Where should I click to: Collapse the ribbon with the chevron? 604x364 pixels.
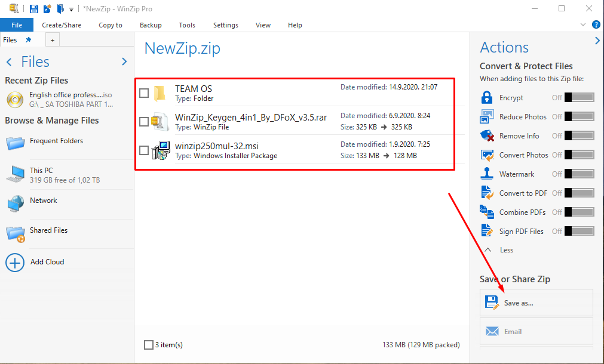coord(583,24)
